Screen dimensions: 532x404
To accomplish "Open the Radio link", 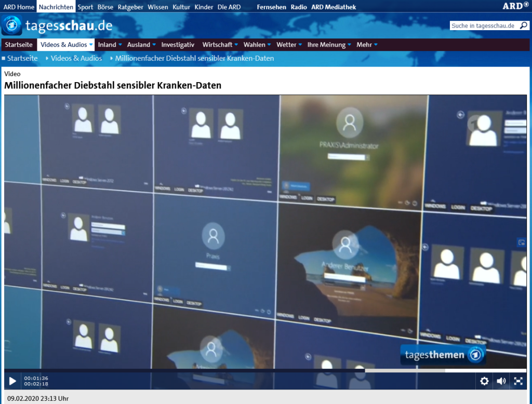I will click(x=299, y=7).
